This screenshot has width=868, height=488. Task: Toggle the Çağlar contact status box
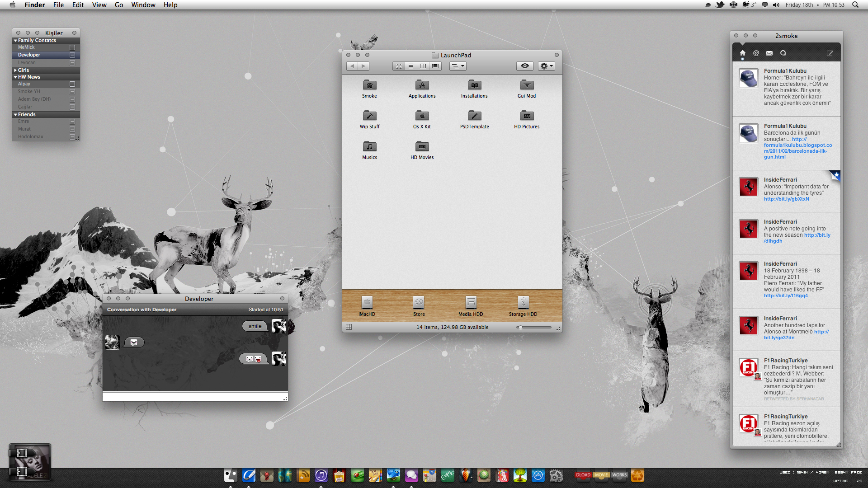pyautogui.click(x=72, y=107)
